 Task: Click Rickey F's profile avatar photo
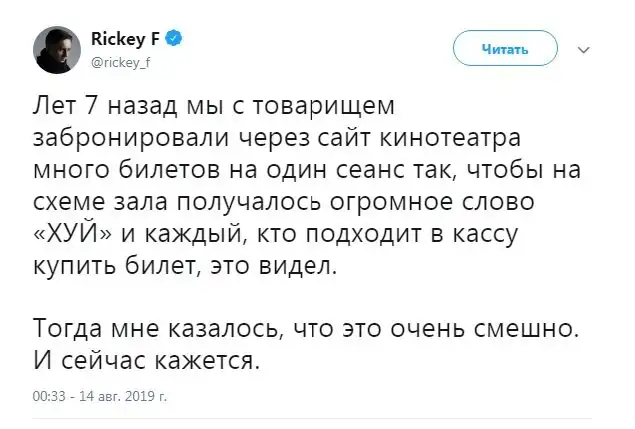(x=55, y=49)
